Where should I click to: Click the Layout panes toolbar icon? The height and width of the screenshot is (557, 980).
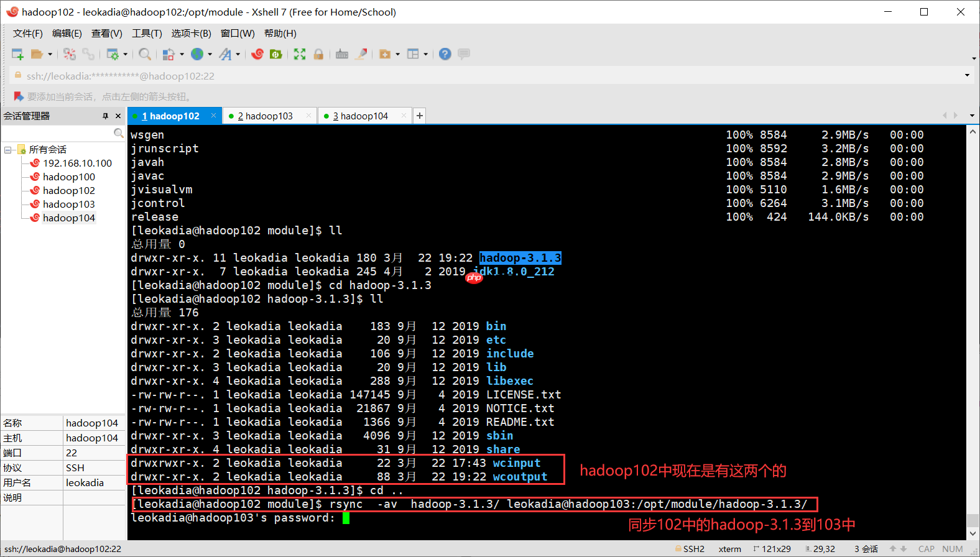point(413,54)
